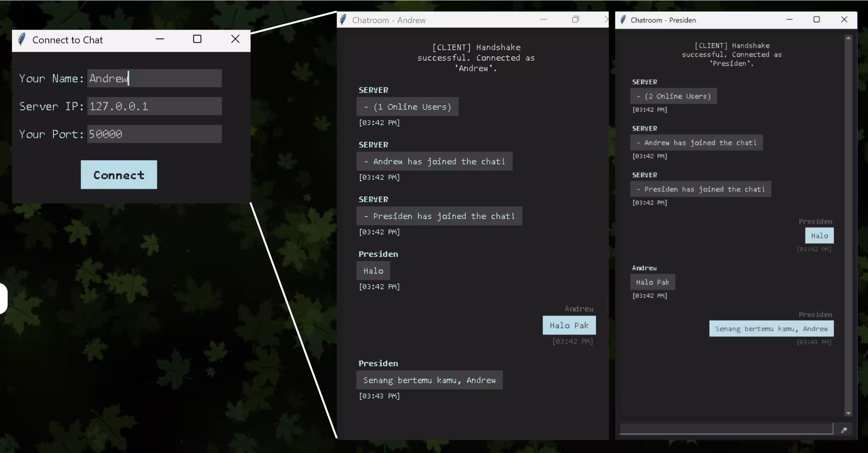Maximize the Chatroom - Presiden window

click(x=817, y=20)
